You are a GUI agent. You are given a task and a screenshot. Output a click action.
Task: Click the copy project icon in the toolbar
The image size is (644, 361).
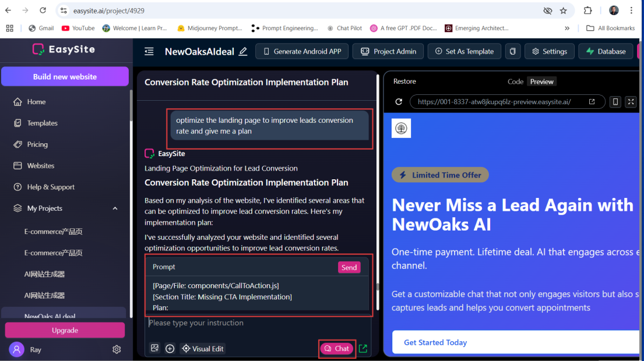(512, 52)
